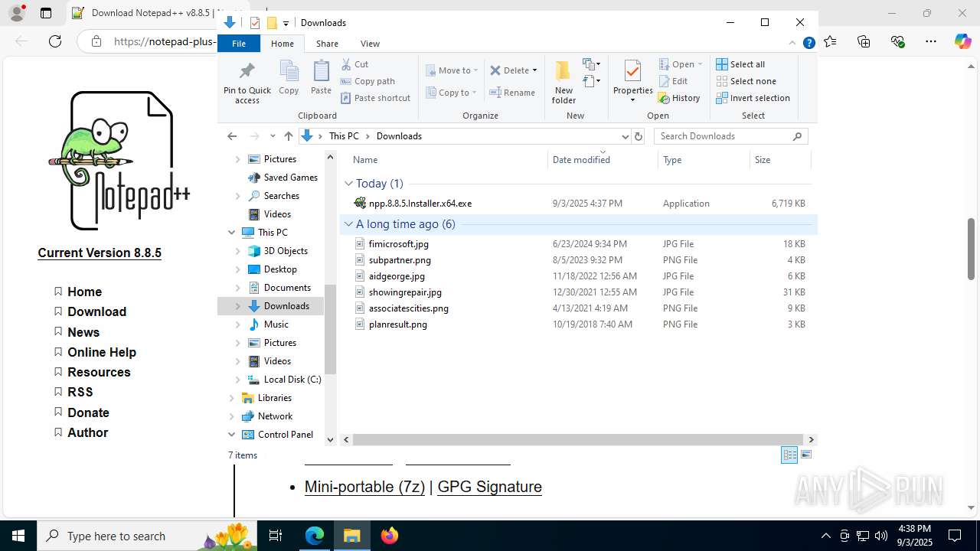Go back in File Explorer
The width and height of the screenshot is (980, 551).
coord(232,136)
